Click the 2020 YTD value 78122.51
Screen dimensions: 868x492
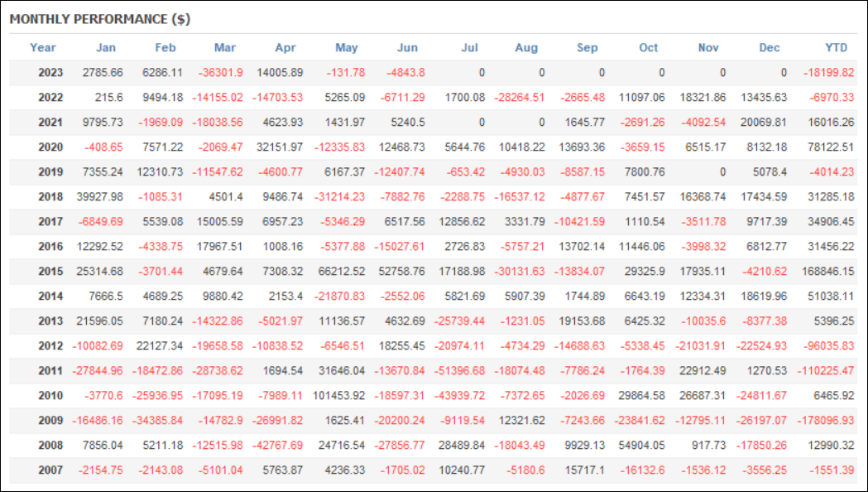[831, 147]
